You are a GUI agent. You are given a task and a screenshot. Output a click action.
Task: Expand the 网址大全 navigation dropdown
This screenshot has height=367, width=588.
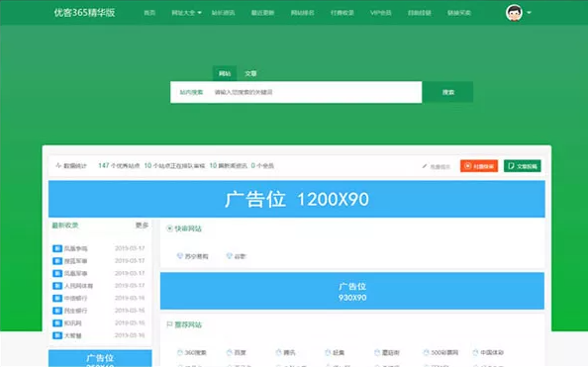[x=186, y=13]
